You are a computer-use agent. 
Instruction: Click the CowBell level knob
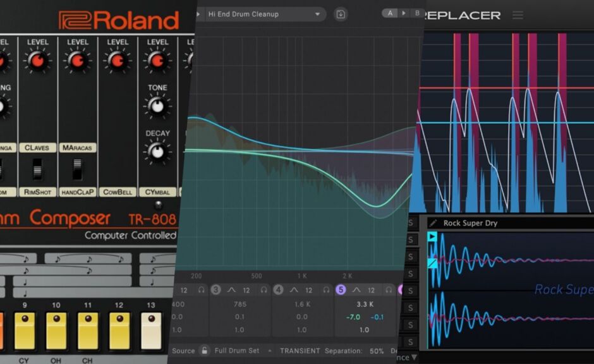coord(118,61)
